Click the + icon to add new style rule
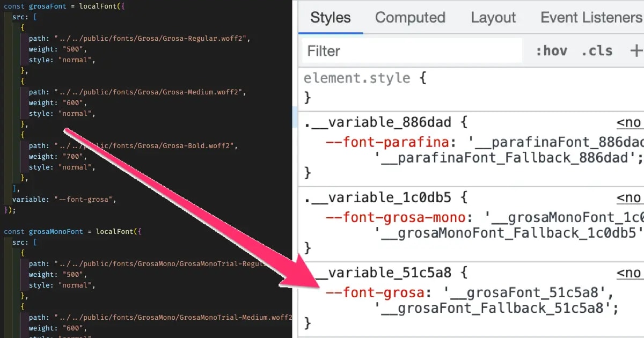Image resolution: width=644 pixels, height=338 pixels. (636, 50)
